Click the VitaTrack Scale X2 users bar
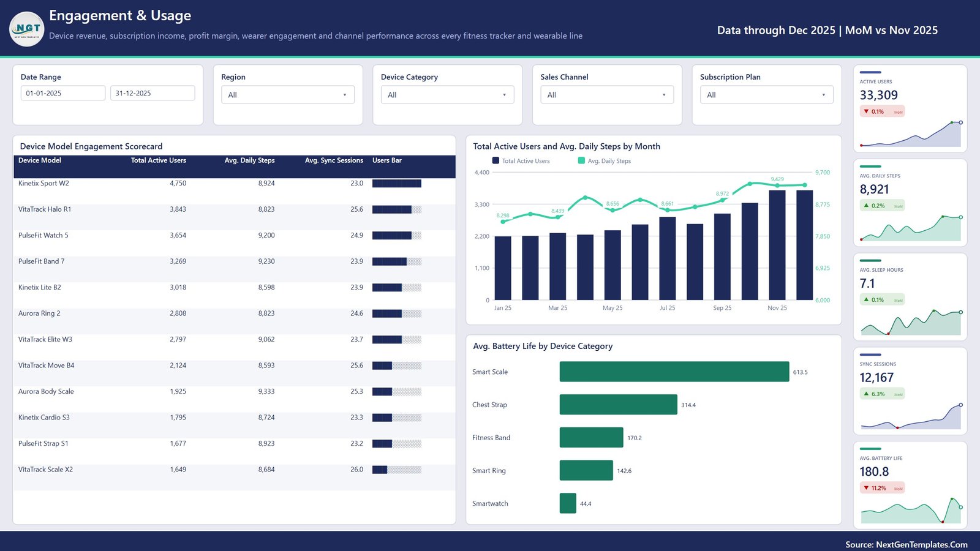 point(397,470)
